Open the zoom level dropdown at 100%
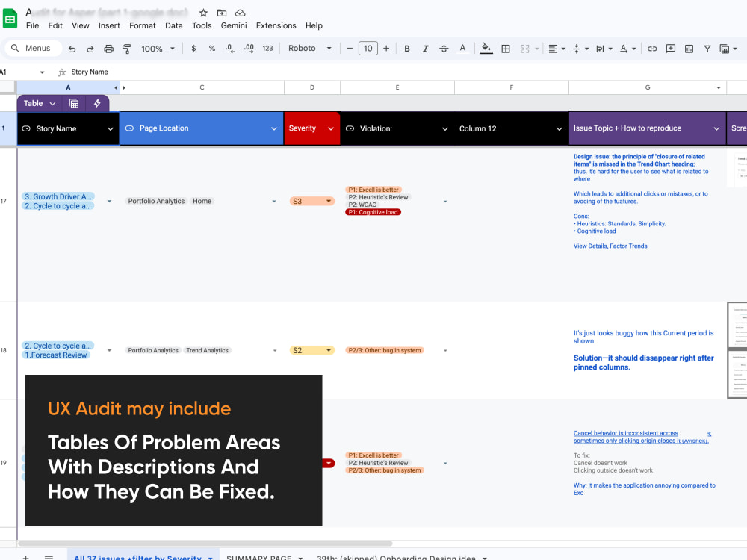 (x=158, y=49)
